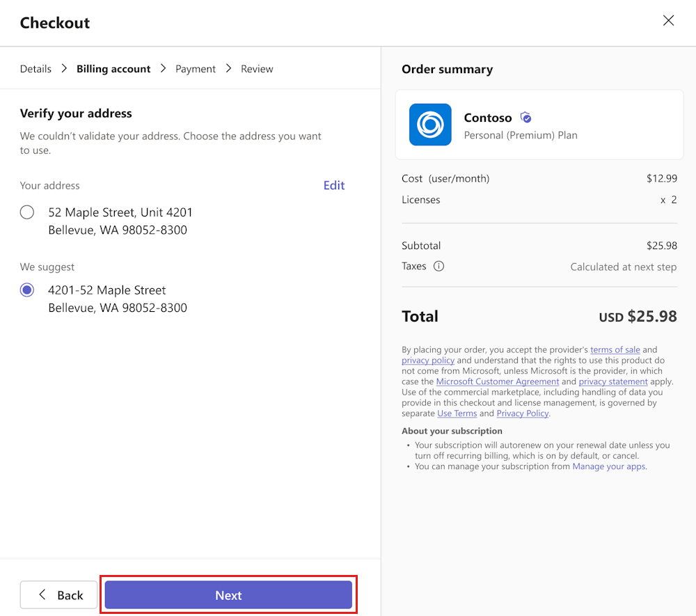This screenshot has width=696, height=616.
Task: Open the Manage your apps link
Action: tap(609, 466)
